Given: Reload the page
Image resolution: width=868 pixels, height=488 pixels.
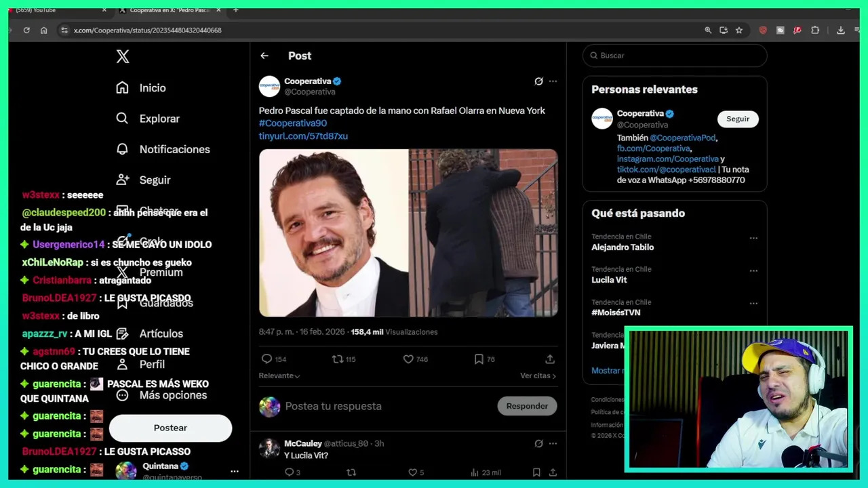Looking at the screenshot, I should coord(26,30).
